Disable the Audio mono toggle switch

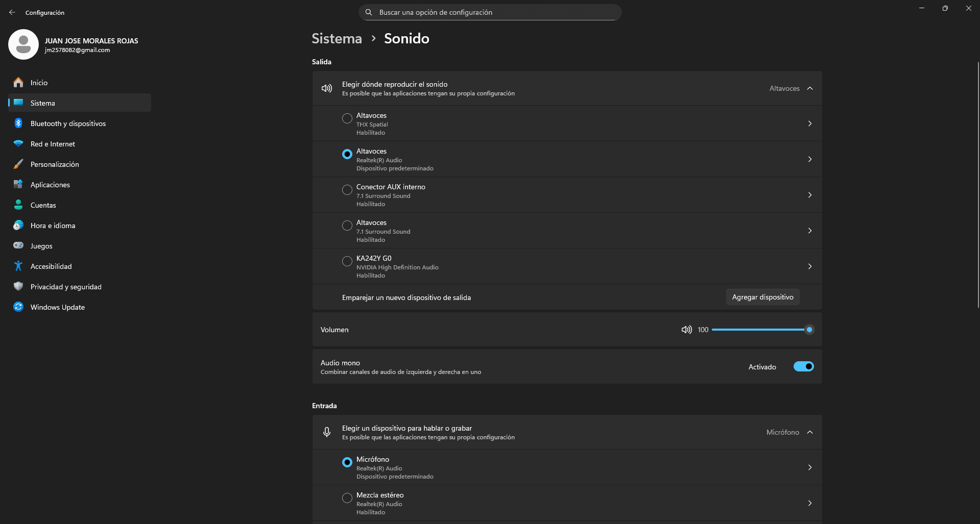pos(803,366)
